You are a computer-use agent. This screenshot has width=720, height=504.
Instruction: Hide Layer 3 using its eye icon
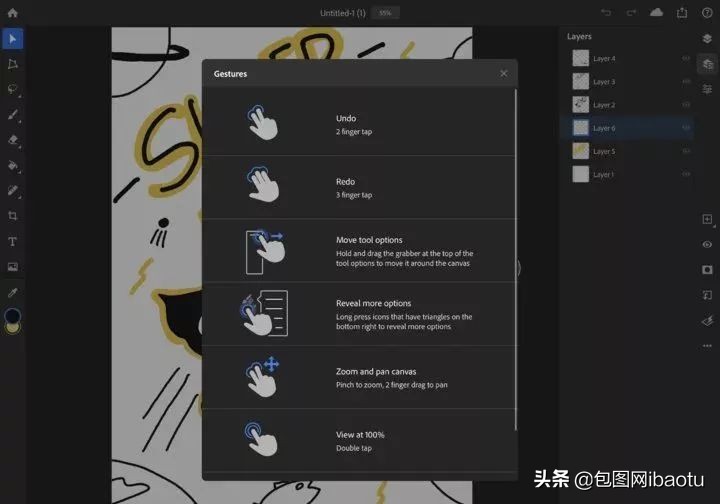pyautogui.click(x=686, y=82)
